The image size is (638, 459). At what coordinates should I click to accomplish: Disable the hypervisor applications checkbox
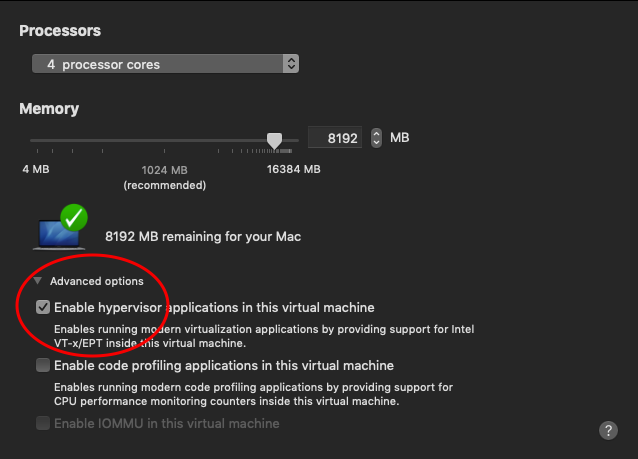[43, 307]
